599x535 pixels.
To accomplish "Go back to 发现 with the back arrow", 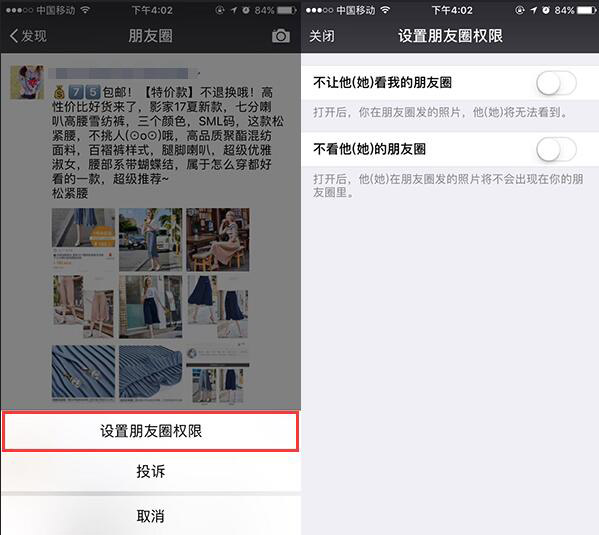I will pos(28,36).
